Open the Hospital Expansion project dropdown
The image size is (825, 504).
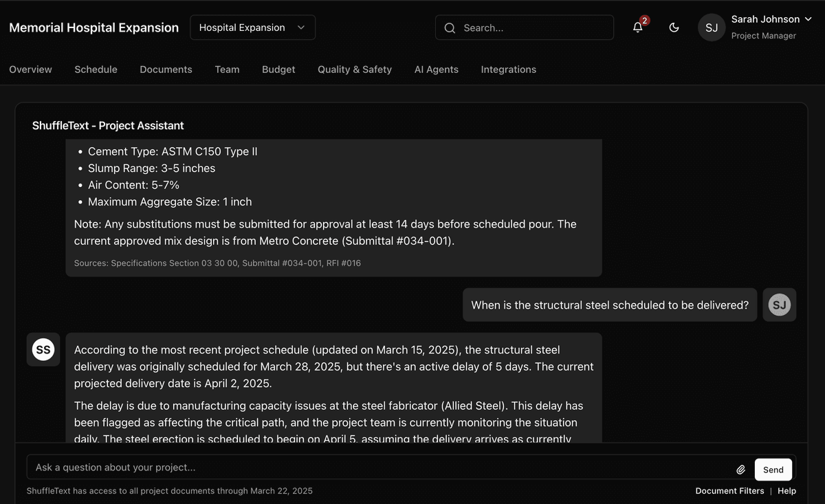pos(252,28)
